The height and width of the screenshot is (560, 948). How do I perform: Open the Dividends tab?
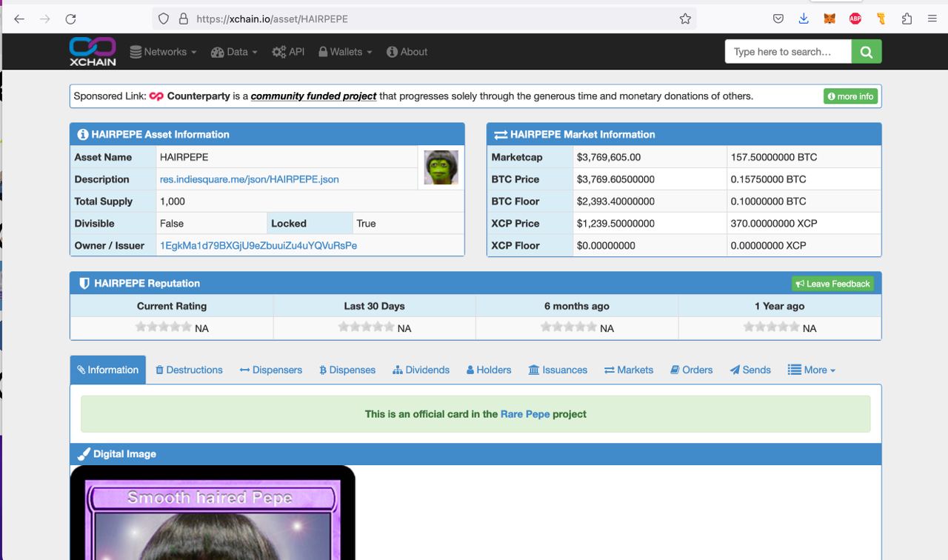pos(421,370)
